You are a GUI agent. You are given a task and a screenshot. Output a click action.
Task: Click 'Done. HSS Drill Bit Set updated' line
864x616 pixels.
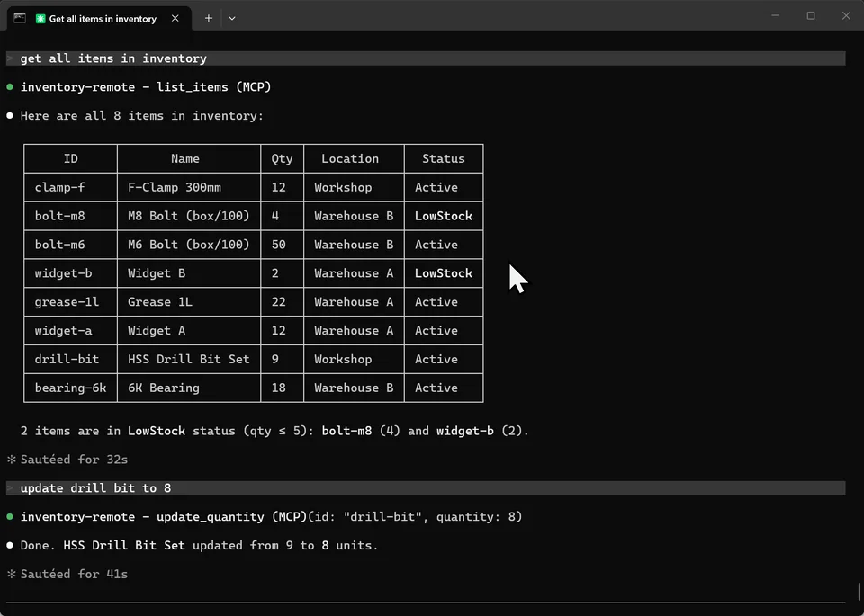pyautogui.click(x=199, y=545)
